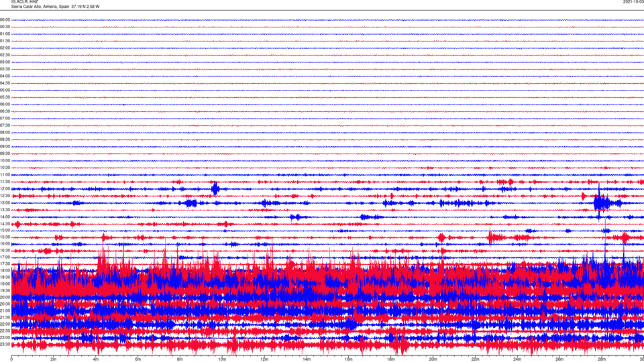Screen dimensions: 644x362
Task: Click the 20m tick on the minute axis
Action: (x=433, y=359)
